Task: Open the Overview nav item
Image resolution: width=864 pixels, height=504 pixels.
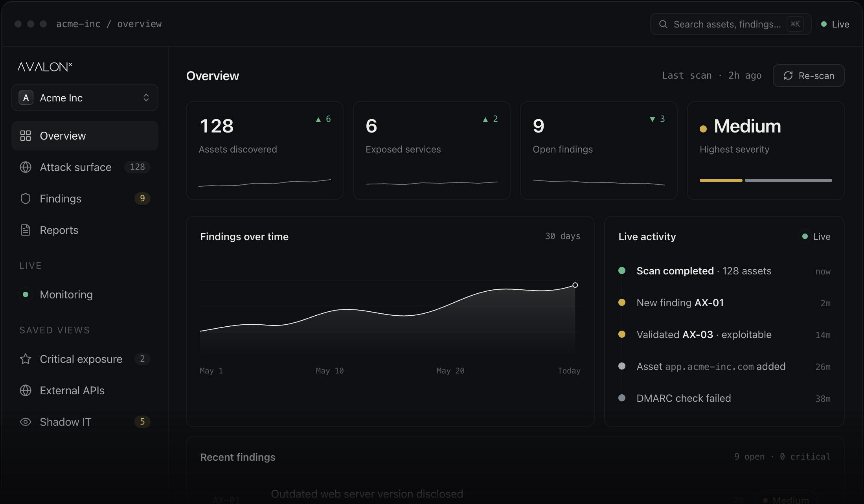Action: point(85,136)
